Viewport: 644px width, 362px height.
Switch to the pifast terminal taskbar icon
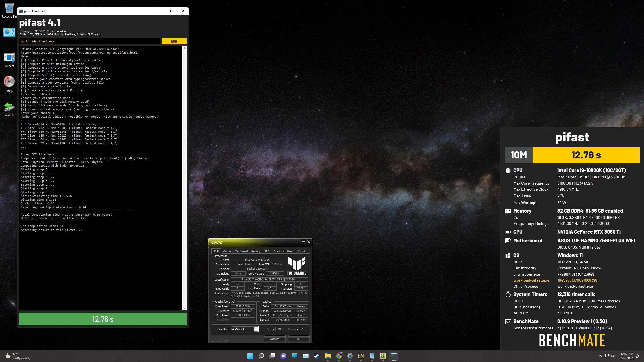pyautogui.click(x=394, y=356)
